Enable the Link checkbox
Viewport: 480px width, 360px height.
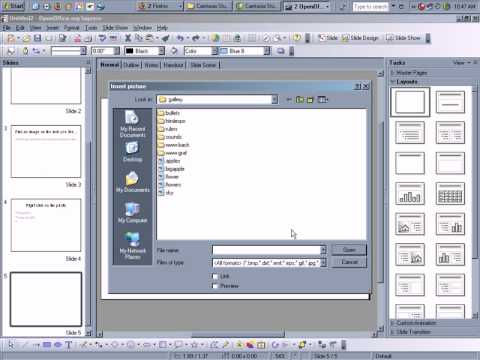(215, 276)
